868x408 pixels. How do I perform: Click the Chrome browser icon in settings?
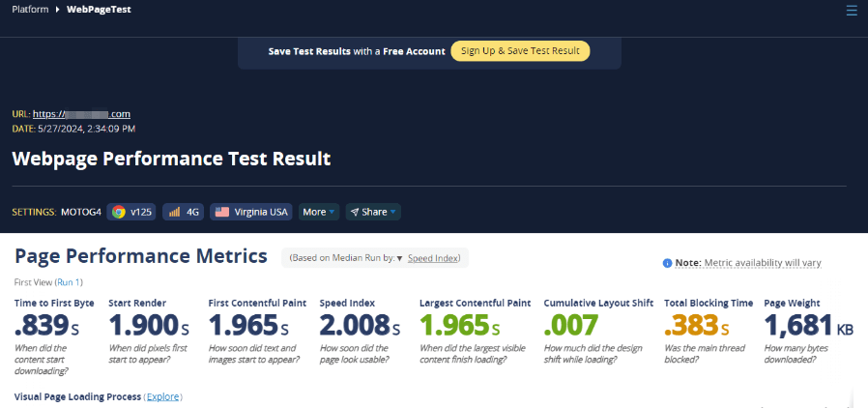(x=119, y=212)
